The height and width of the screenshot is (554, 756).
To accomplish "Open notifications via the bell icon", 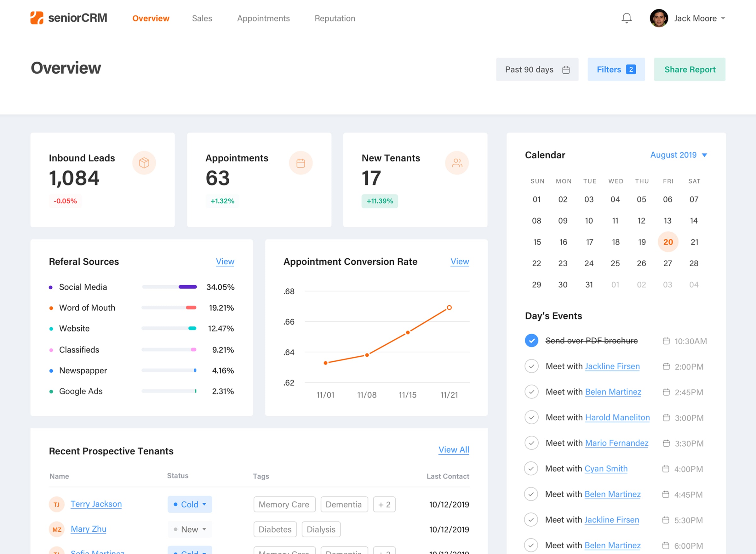I will point(626,18).
